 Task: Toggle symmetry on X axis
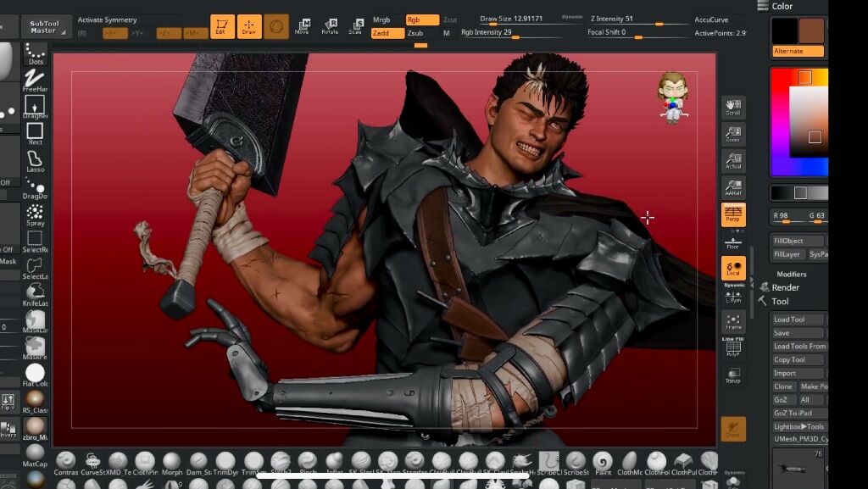coord(115,33)
